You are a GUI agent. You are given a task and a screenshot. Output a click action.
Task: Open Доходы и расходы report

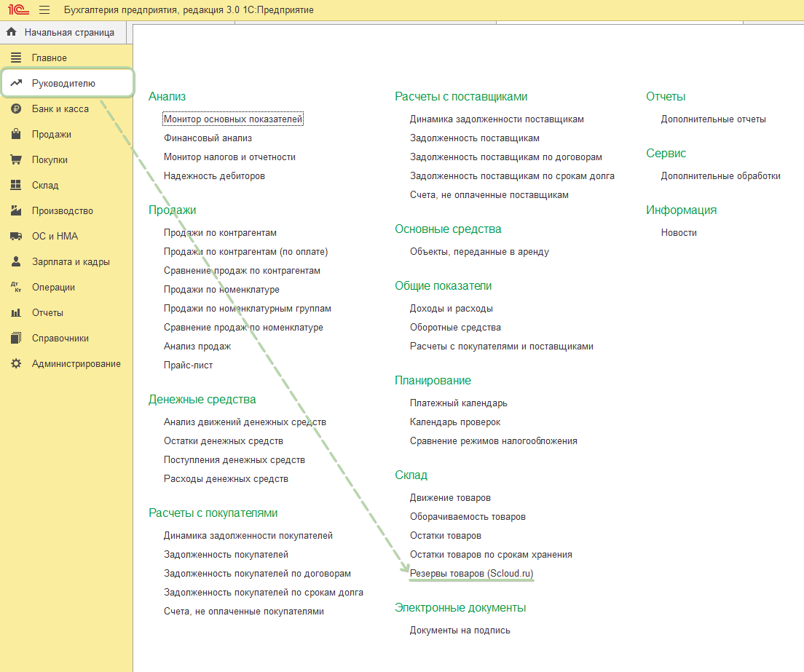(452, 309)
